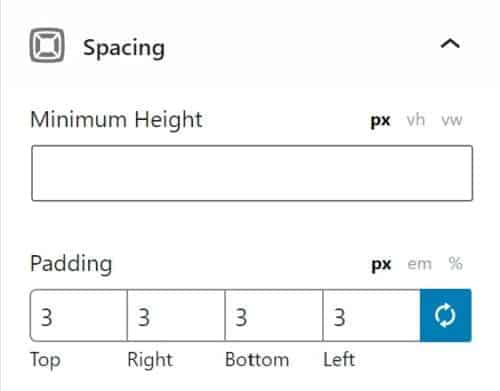Click the Top padding value field
The height and width of the screenshot is (391, 500).
click(79, 315)
